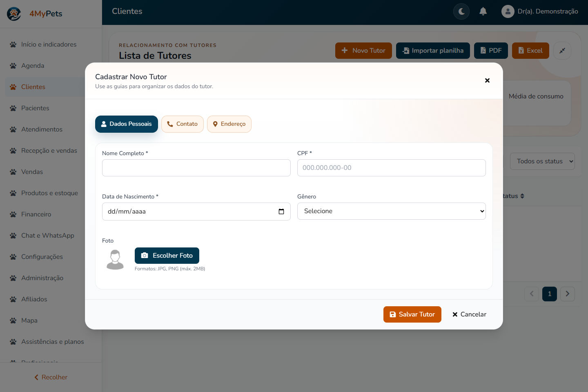Open Atendimentos menu item

[51, 129]
